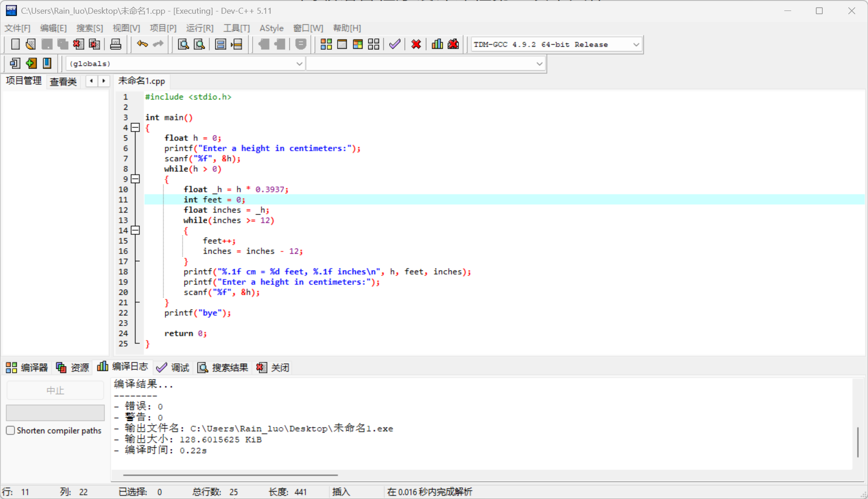Click the Compile & Run toolbar icon
The height and width of the screenshot is (499, 868).
point(358,44)
